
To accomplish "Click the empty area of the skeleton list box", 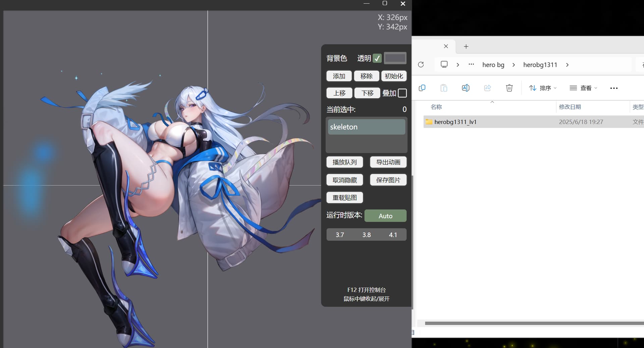I will 366,143.
